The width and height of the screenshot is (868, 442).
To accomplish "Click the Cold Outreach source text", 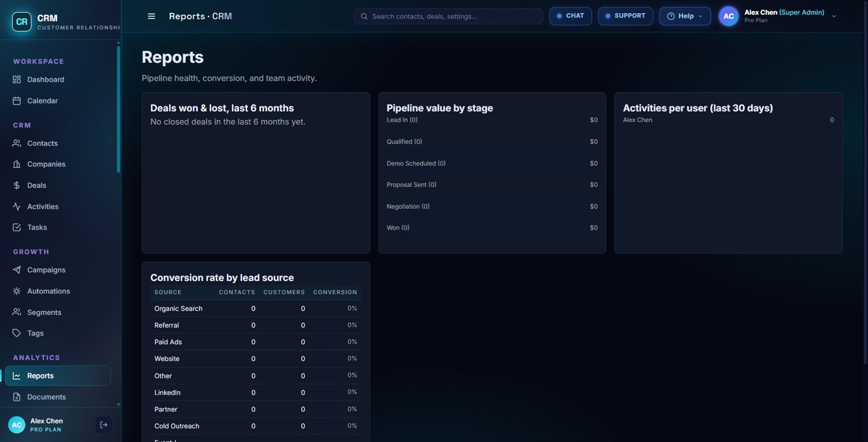I will pyautogui.click(x=177, y=426).
